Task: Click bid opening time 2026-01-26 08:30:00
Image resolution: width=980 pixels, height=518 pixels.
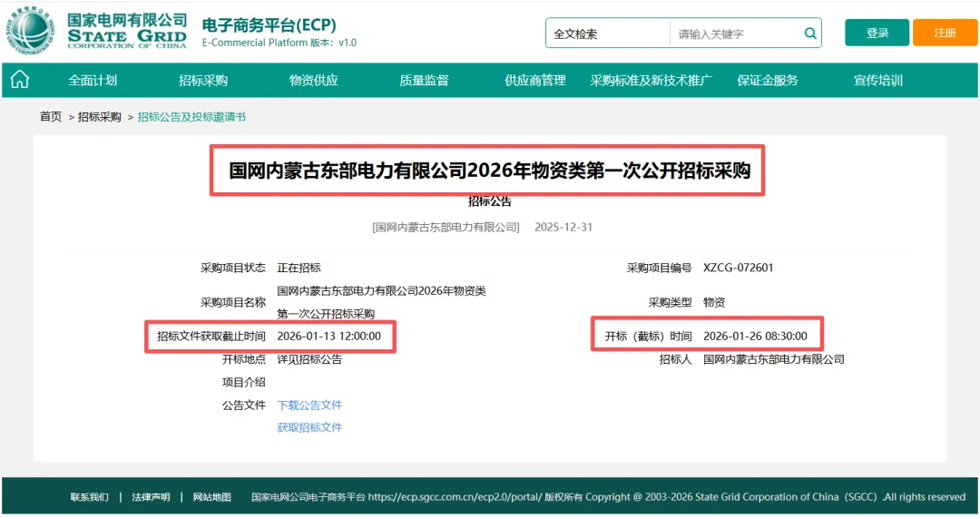Action: click(755, 337)
